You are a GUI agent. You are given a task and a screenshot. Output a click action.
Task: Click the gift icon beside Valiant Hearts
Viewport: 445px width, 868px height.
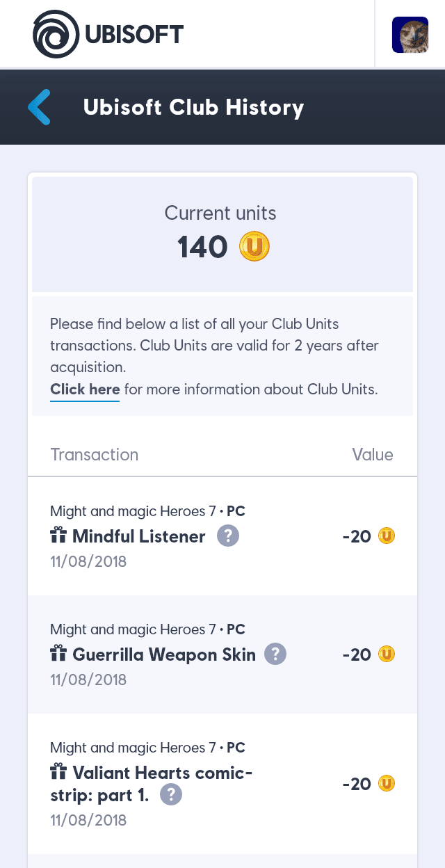click(58, 773)
